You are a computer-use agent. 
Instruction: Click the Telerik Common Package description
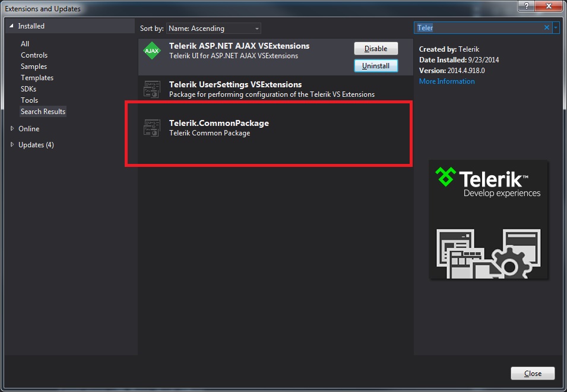(x=210, y=133)
